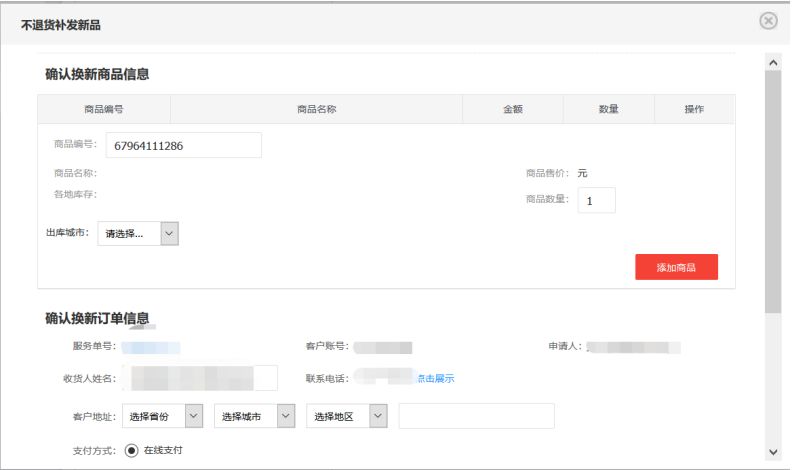This screenshot has height=470, width=795.
Task: Click the 商品名称 column header
Action: [316, 109]
